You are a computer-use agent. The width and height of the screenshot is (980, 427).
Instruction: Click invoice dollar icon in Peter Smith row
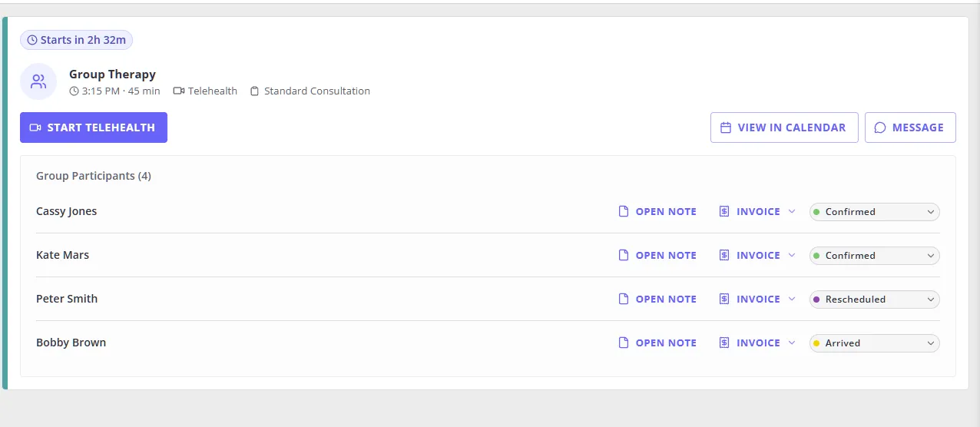(724, 300)
